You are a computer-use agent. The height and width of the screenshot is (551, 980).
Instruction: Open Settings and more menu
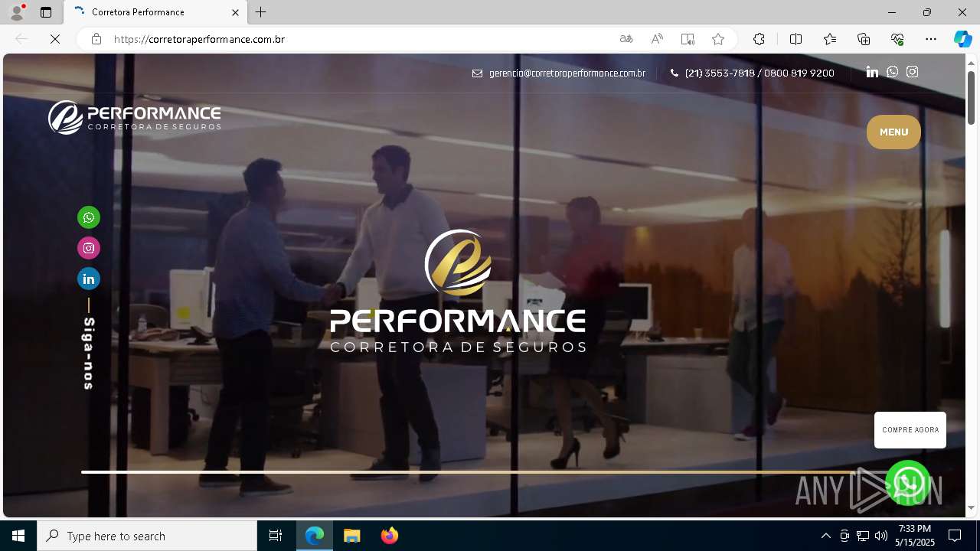(x=931, y=39)
